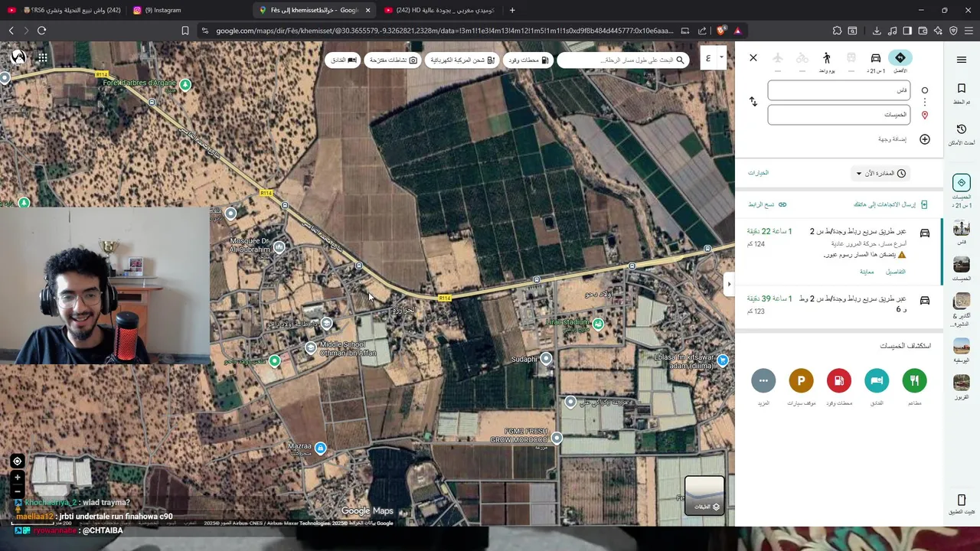Open route options الخيارات
Screen dimensions: 980x551
click(x=758, y=174)
